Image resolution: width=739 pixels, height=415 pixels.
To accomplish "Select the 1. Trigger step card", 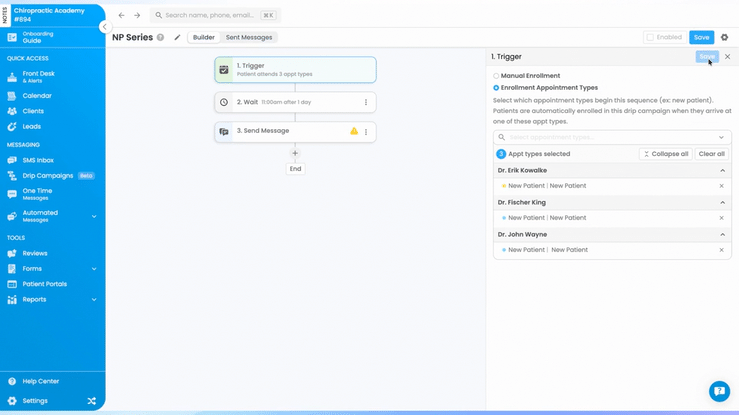I will point(296,70).
